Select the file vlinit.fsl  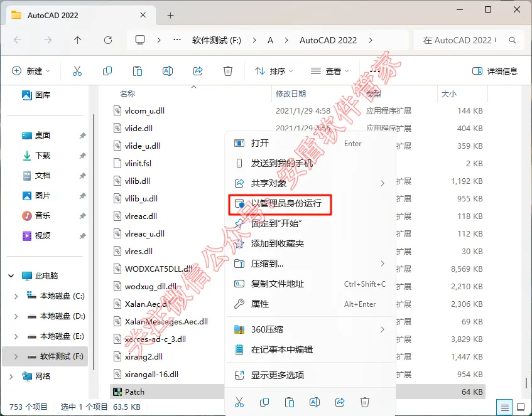(138, 163)
